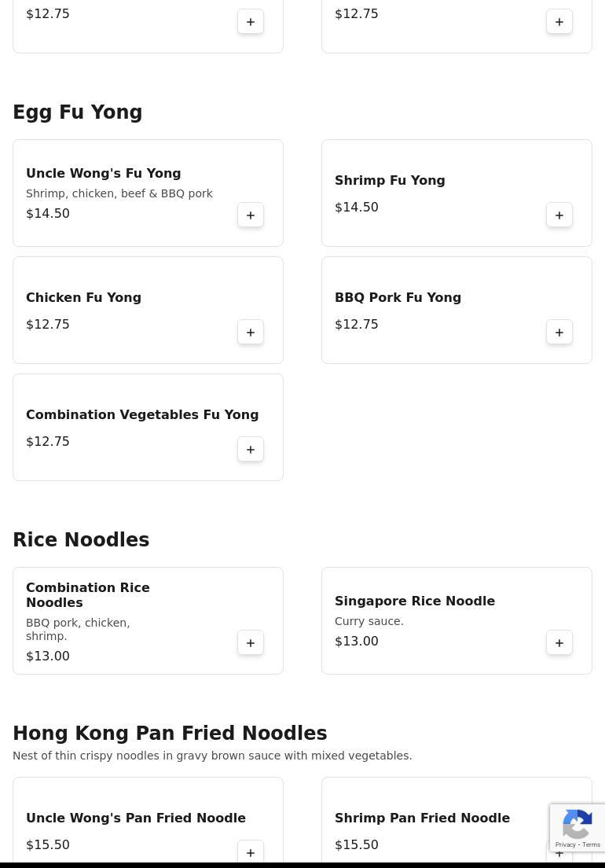Screen dimensions: 605x868
Task: Open the Shrimp Fu Yong item title
Action: click(390, 181)
